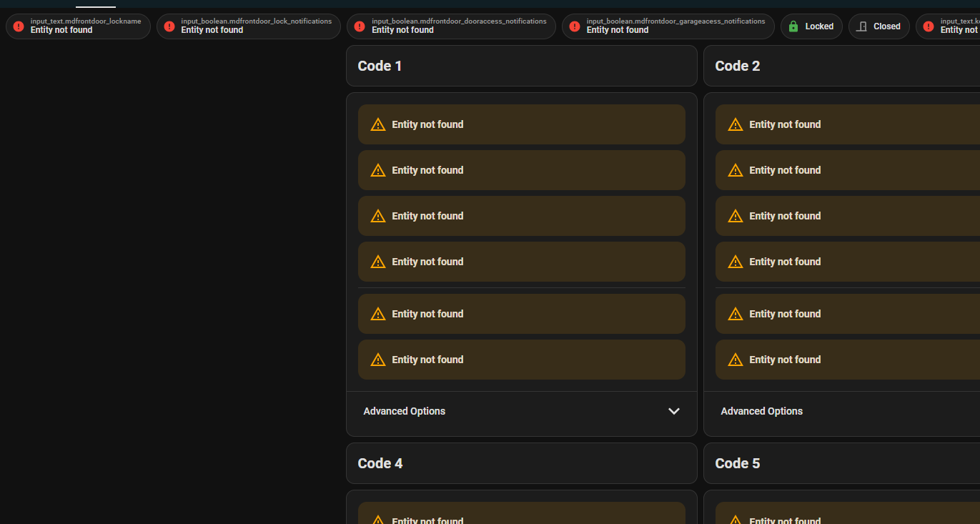Open the Closed status chip label
The width and height of the screenshot is (980, 524).
click(x=886, y=26)
